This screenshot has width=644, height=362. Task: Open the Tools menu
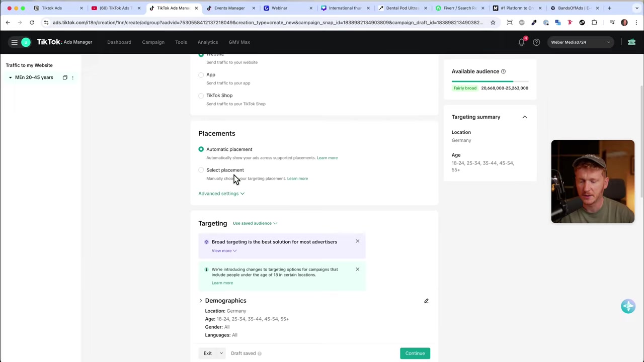(181, 42)
